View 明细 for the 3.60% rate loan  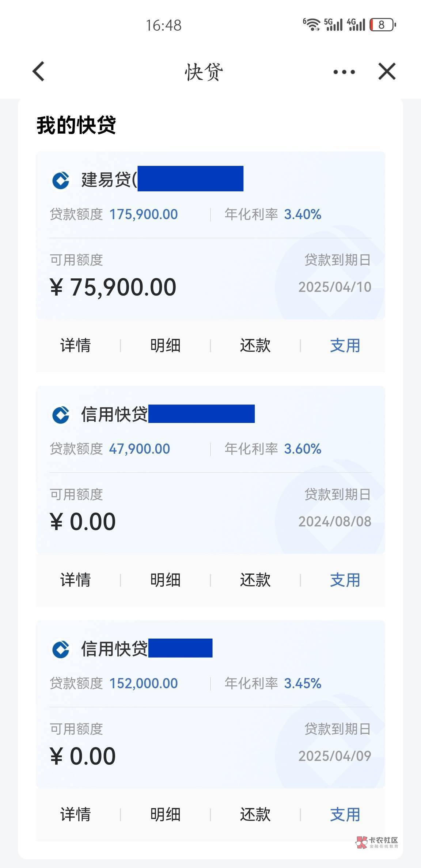165,580
